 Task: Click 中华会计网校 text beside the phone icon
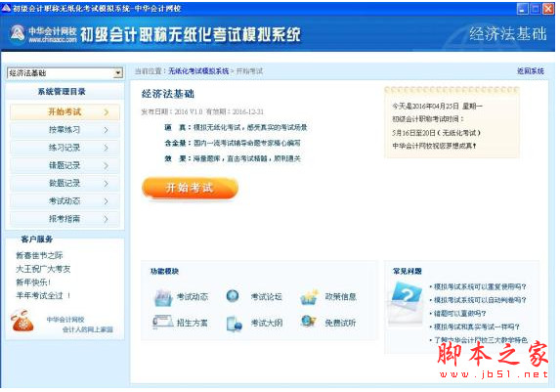coord(65,320)
